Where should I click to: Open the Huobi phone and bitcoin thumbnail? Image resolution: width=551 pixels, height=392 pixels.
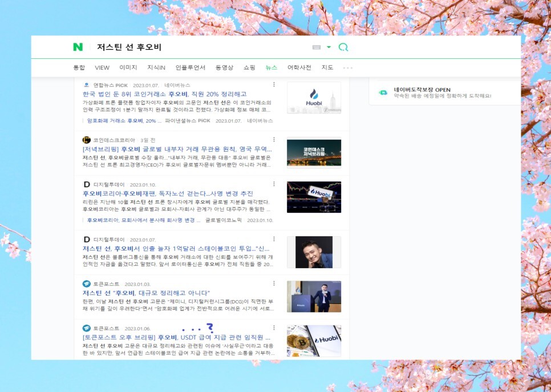pyautogui.click(x=314, y=341)
